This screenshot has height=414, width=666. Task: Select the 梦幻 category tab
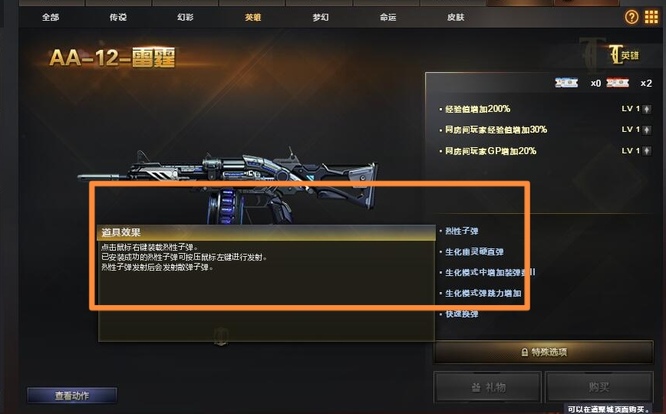[321, 17]
